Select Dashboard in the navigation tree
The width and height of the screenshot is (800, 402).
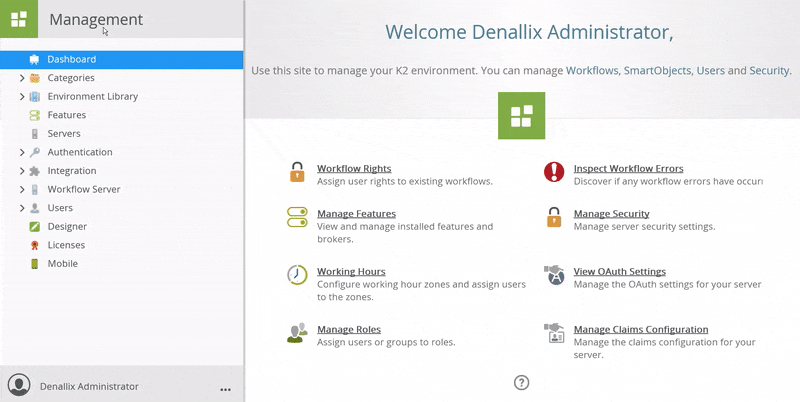click(x=71, y=59)
